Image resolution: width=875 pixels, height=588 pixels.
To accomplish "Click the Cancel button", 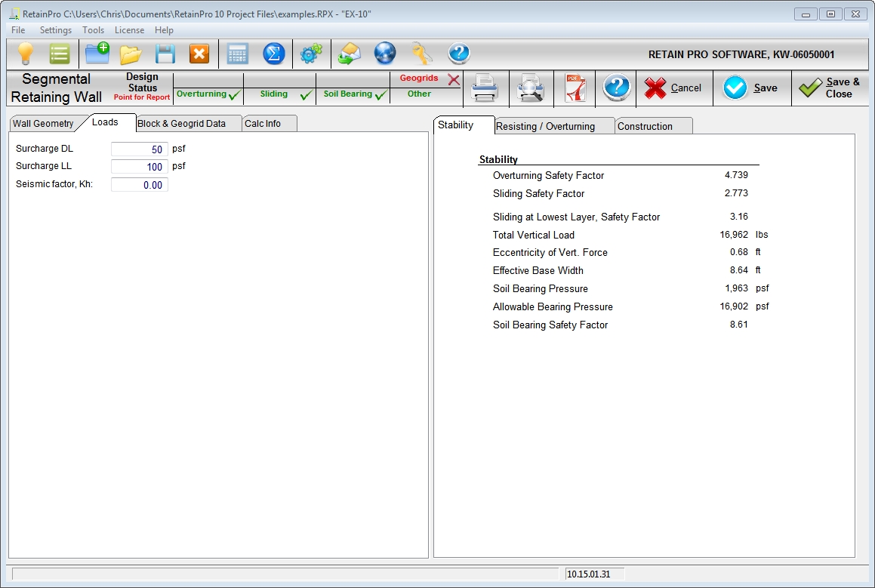I will point(673,88).
